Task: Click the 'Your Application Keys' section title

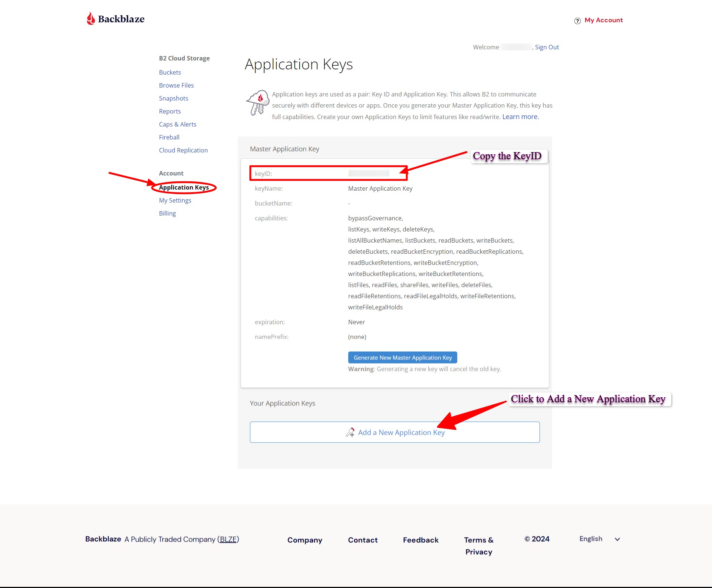Action: pos(282,403)
